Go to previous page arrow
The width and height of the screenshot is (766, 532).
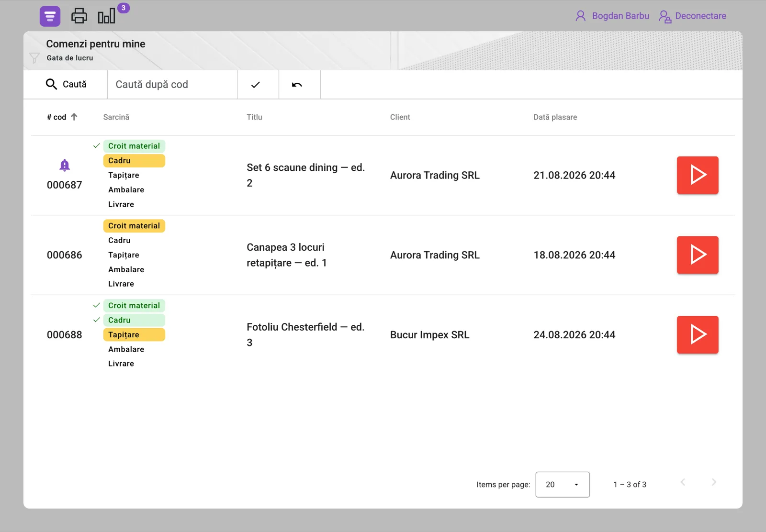pos(683,482)
